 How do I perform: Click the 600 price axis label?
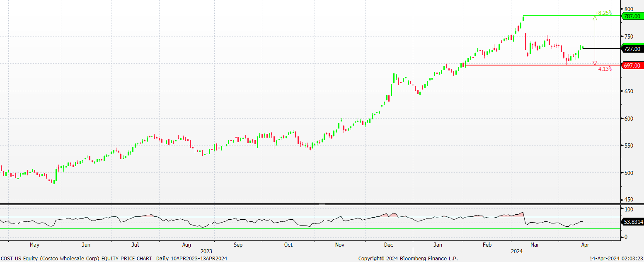point(628,119)
